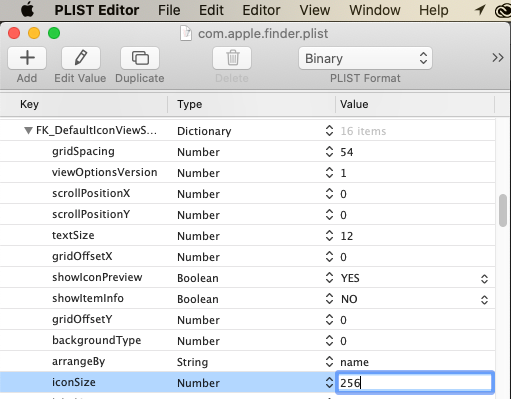This screenshot has width=511, height=399.
Task: Open the type selector for viewOptionsVersion
Action: (x=329, y=173)
